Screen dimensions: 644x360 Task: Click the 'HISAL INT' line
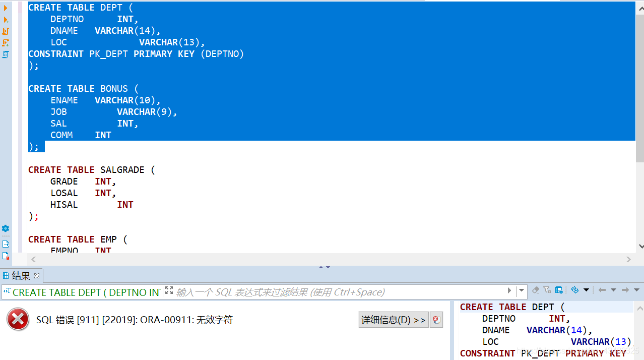(x=92, y=205)
